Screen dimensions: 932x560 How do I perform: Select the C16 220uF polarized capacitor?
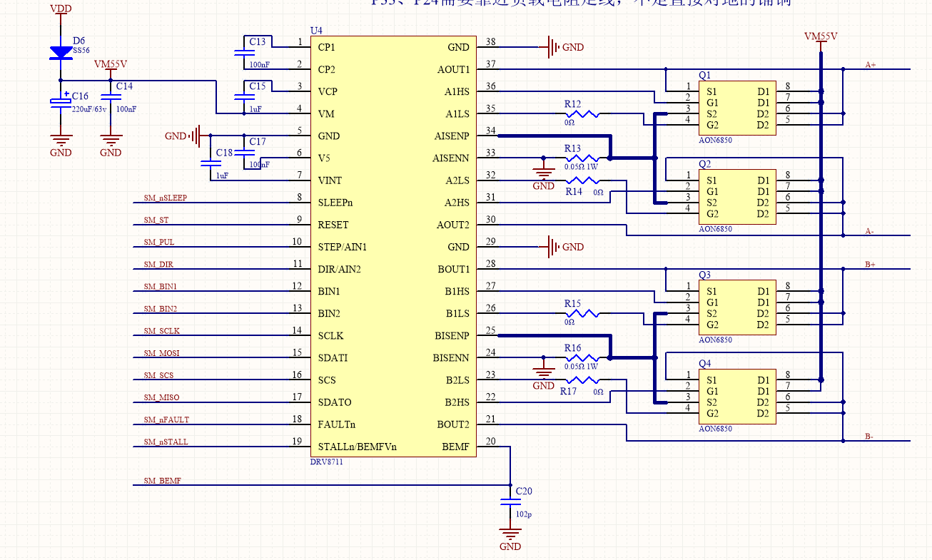(61, 103)
